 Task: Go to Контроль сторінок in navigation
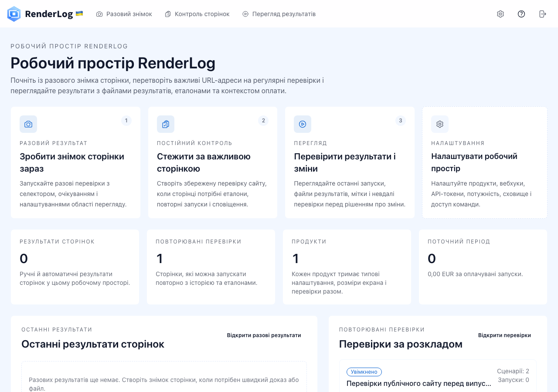pos(197,14)
